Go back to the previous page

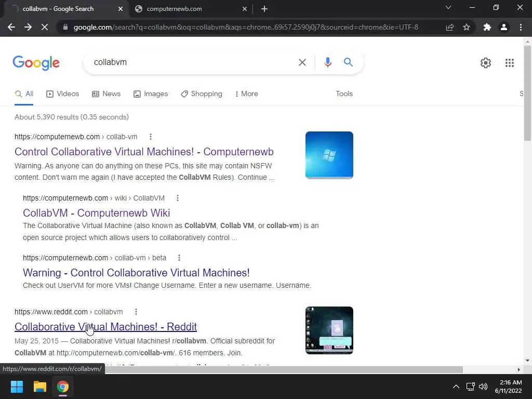pyautogui.click(x=11, y=27)
